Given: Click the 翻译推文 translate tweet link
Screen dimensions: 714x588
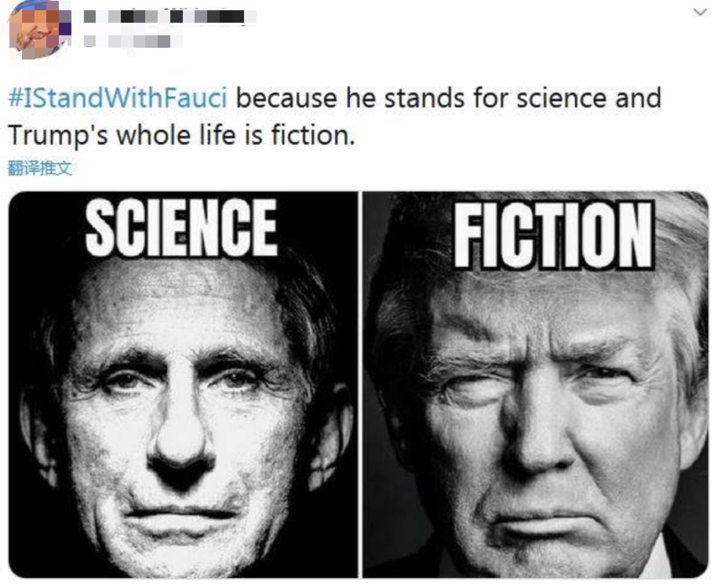Looking at the screenshot, I should 40,168.
